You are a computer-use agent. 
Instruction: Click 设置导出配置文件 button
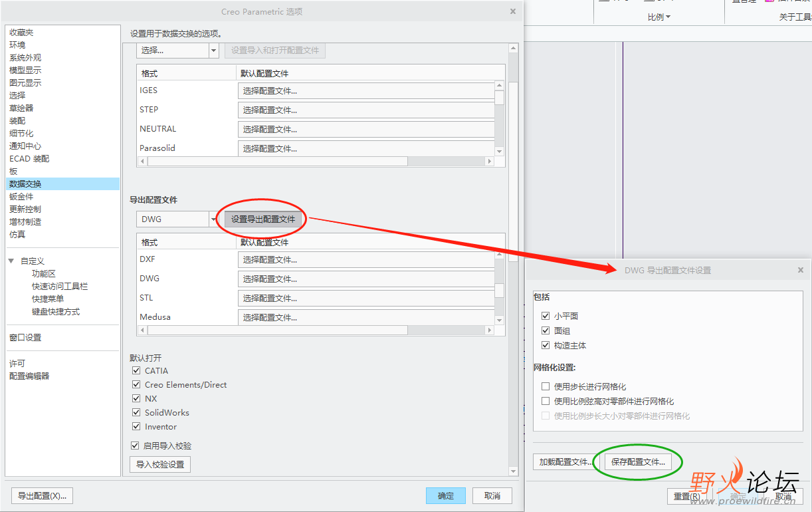(263, 219)
